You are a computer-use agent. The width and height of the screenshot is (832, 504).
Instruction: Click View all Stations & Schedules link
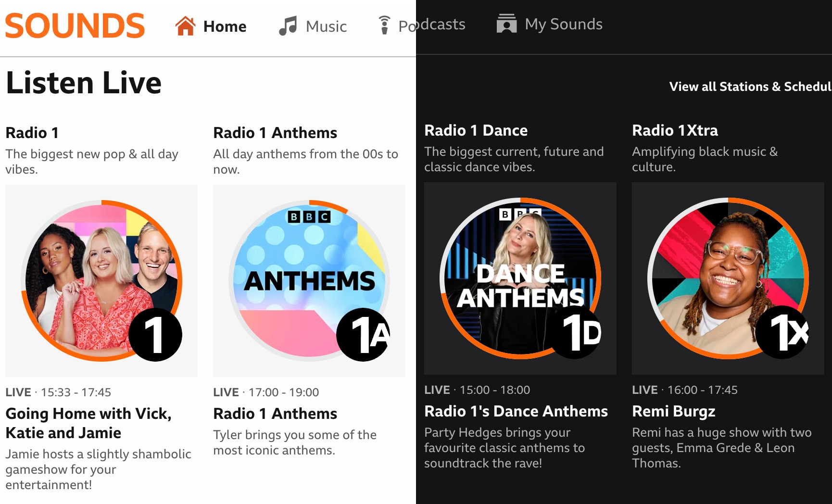750,87
